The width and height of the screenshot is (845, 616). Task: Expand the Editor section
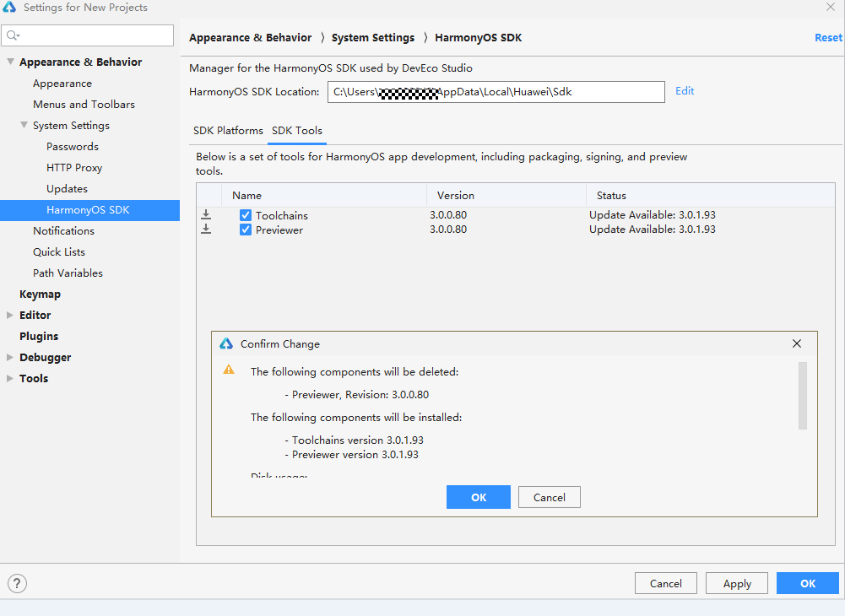point(9,316)
